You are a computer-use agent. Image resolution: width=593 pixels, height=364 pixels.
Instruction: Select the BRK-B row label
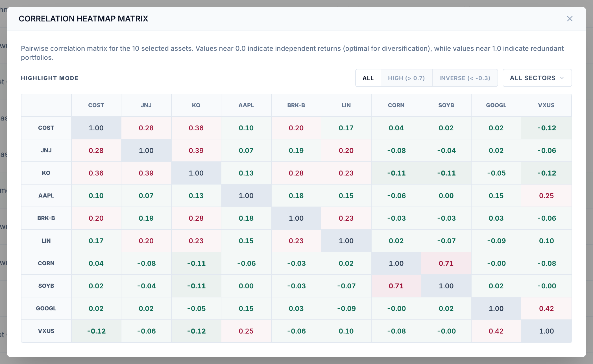point(46,218)
